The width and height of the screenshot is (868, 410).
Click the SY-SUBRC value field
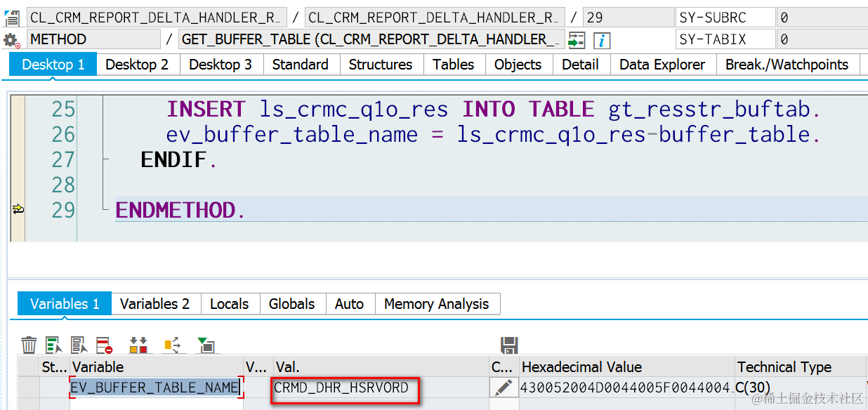822,18
